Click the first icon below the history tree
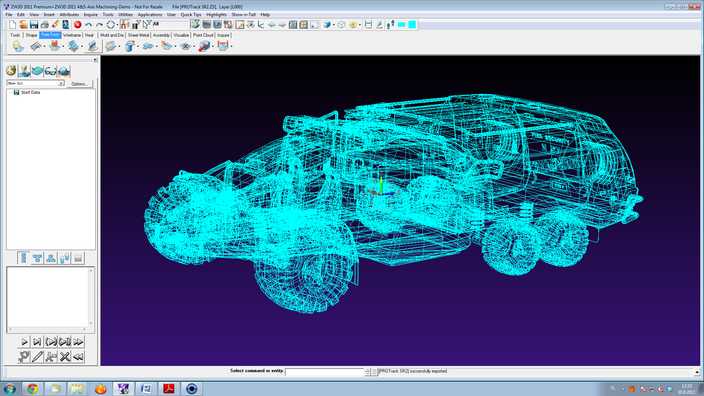 tap(24, 258)
